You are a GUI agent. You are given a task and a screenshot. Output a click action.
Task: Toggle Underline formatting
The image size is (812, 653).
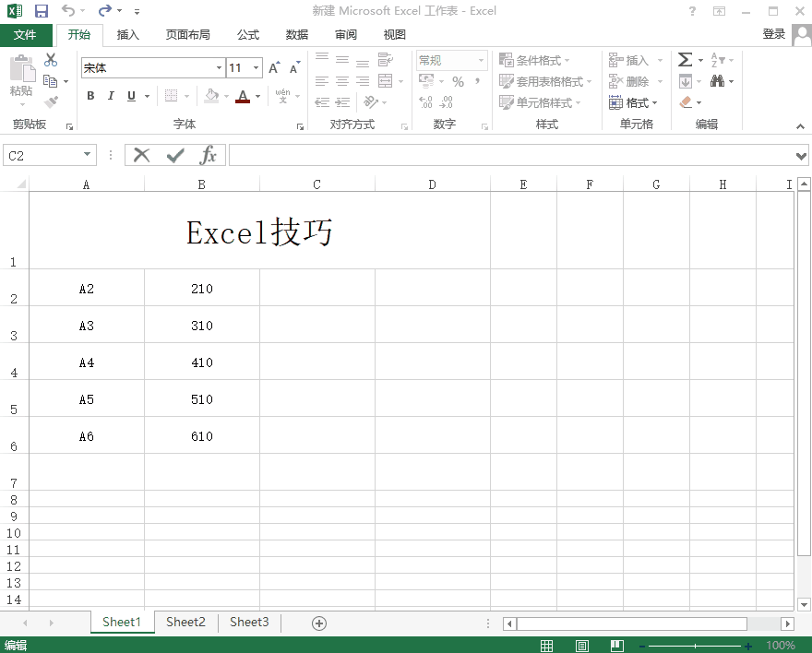(x=131, y=96)
